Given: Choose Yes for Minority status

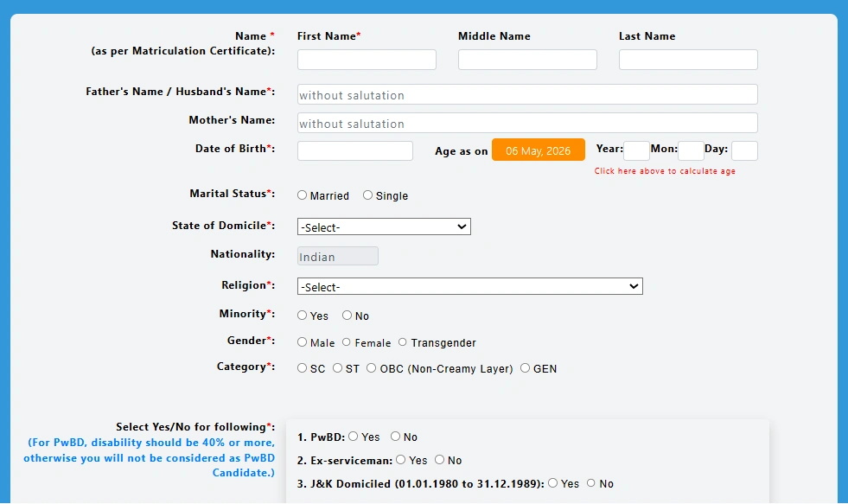Looking at the screenshot, I should point(301,316).
